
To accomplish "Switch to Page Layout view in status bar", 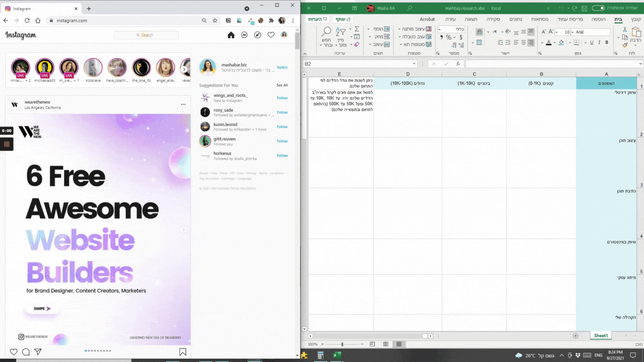I will pyautogui.click(x=386, y=344).
